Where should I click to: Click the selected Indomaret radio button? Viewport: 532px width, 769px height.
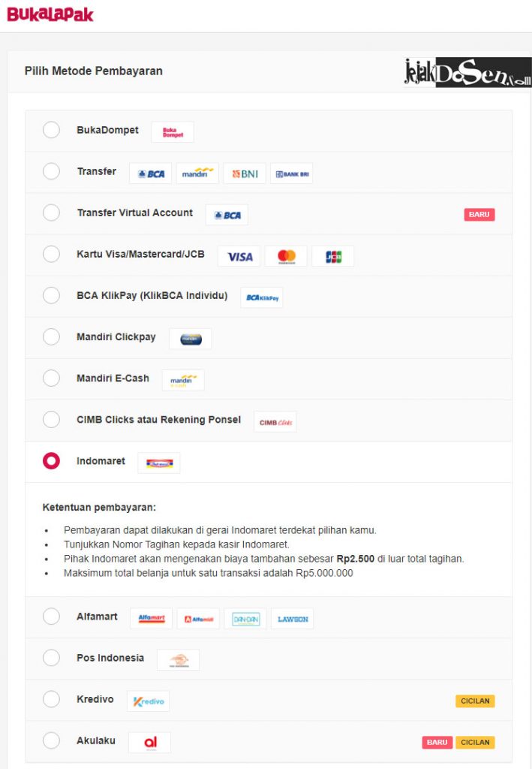point(52,461)
